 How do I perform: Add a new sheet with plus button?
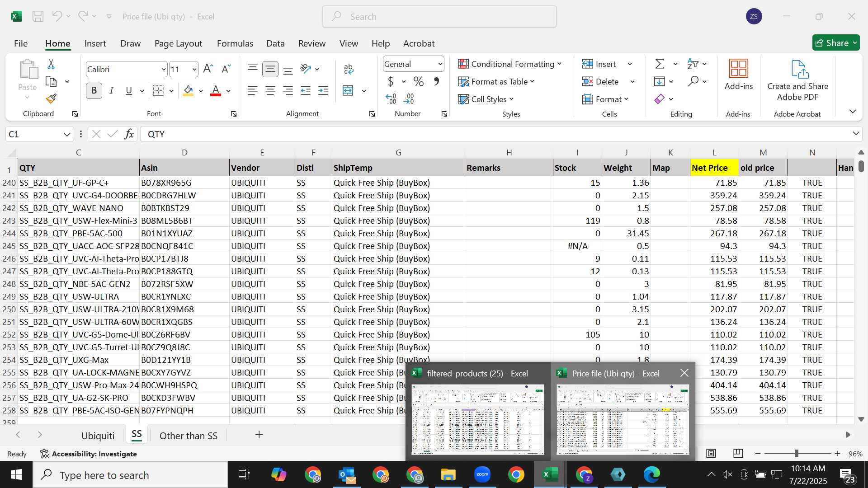click(x=259, y=435)
